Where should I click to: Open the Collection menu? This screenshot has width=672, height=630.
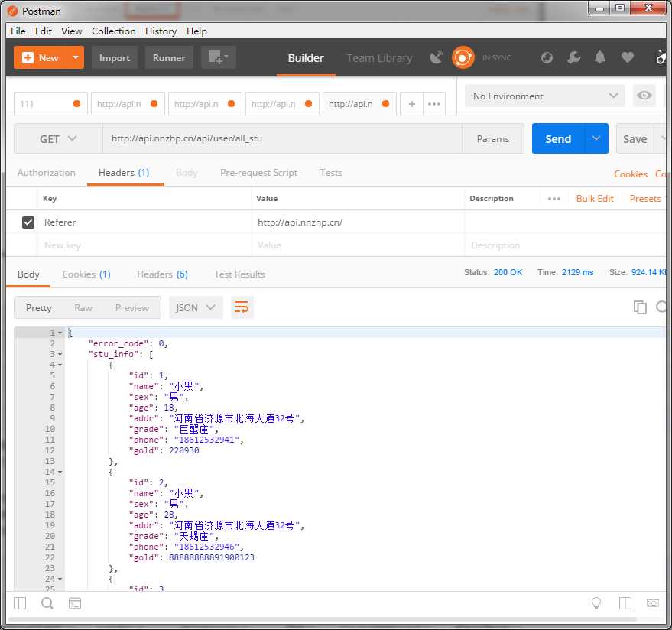[x=114, y=31]
